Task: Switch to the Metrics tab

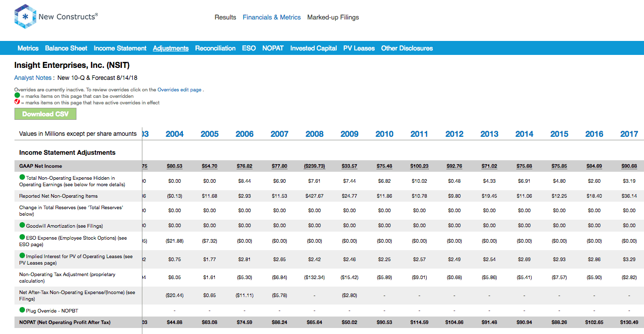Action: [28, 48]
